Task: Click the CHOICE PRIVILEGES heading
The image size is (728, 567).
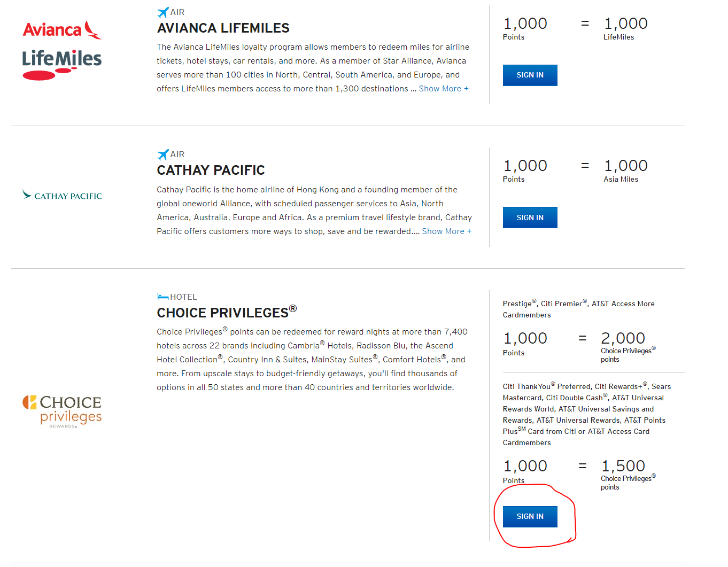Action: [x=227, y=312]
